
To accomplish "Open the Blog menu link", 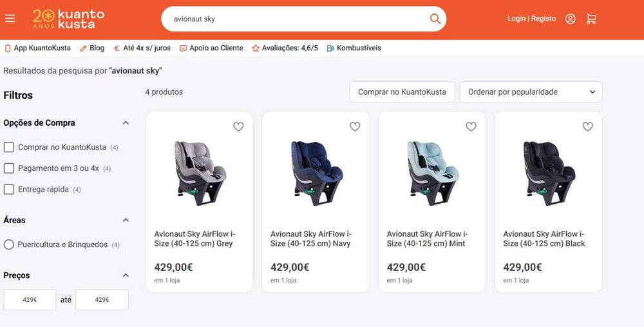I will [x=93, y=48].
